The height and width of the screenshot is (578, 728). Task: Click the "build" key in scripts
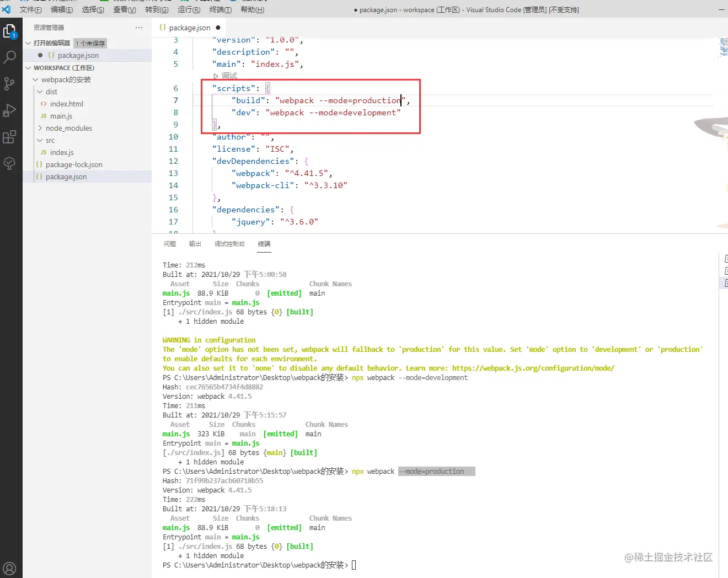249,100
